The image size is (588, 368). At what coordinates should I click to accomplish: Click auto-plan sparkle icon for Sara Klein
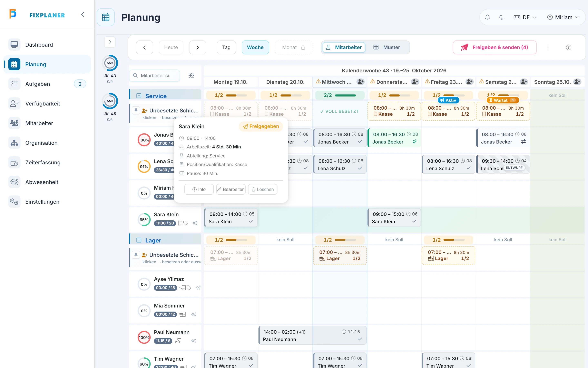click(x=195, y=223)
